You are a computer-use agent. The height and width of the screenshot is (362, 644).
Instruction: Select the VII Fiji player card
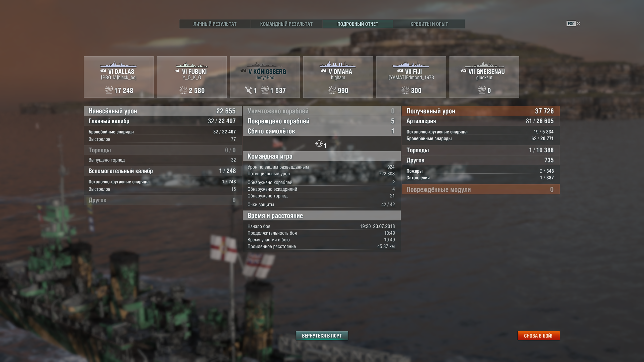pyautogui.click(x=411, y=77)
